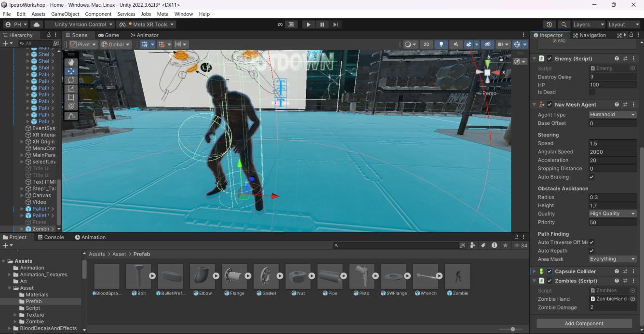The height and width of the screenshot is (334, 644).
Task: Open the cloud services icon
Action: pos(36,25)
